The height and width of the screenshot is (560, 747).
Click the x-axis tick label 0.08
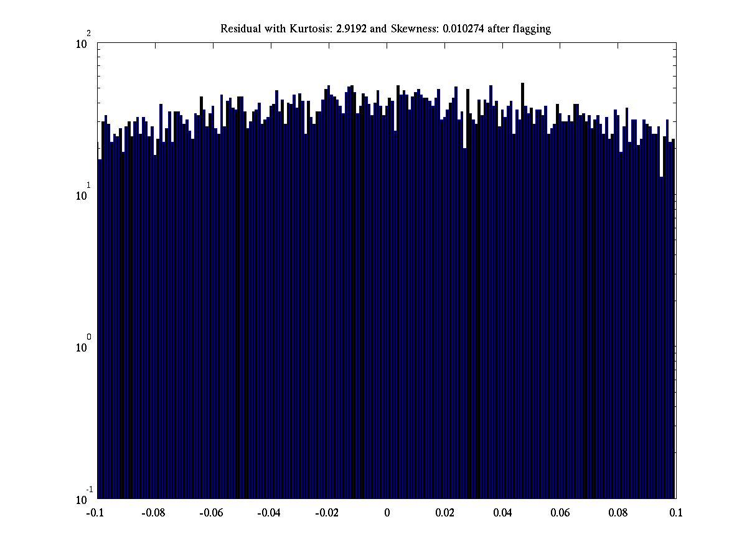(618, 513)
